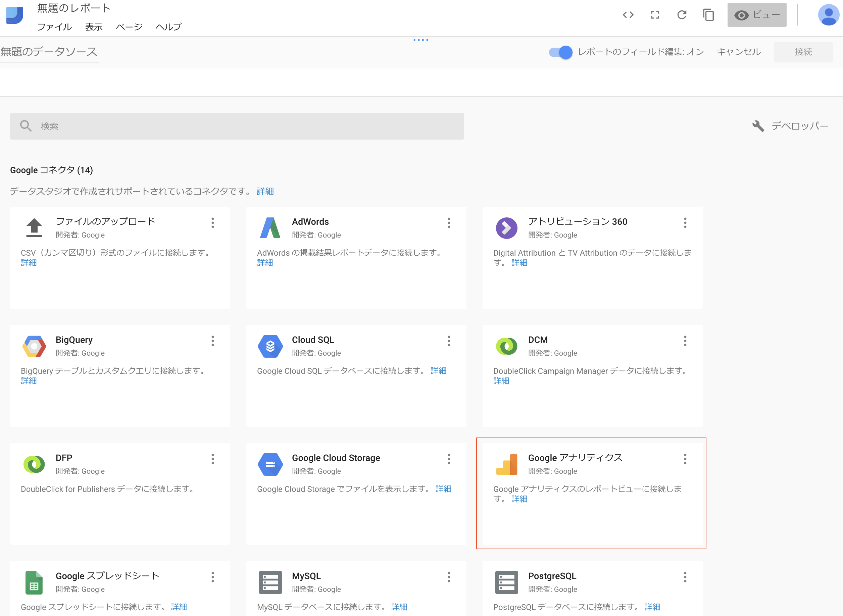Open more options for BigQuery card
843x616 pixels.
pos(213,341)
